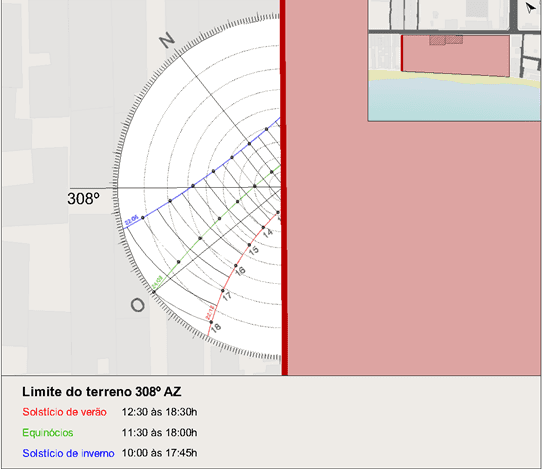The height and width of the screenshot is (469, 543).
Task: Click the sea area in the inset map
Action: coord(454,100)
